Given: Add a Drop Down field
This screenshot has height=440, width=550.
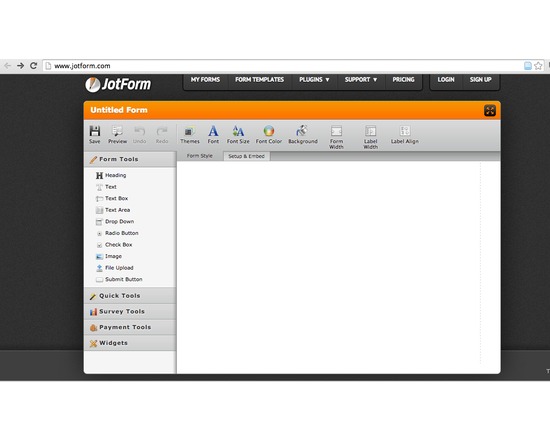Looking at the screenshot, I should tap(115, 221).
